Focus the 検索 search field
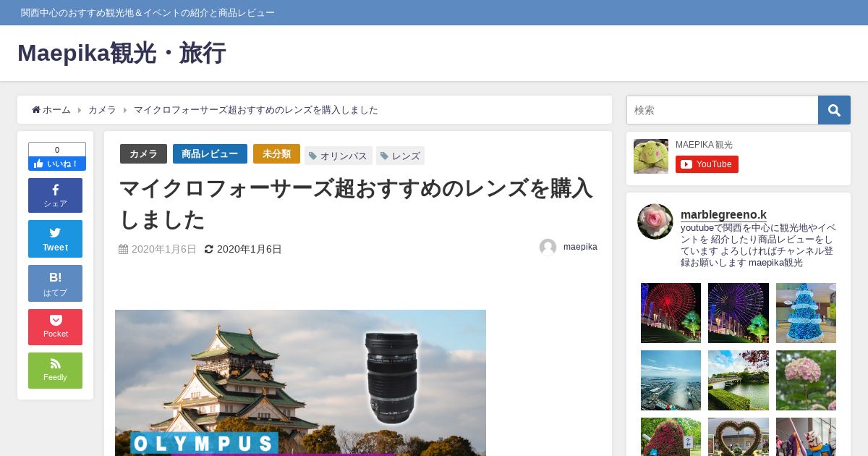This screenshot has height=456, width=868. pos(722,110)
